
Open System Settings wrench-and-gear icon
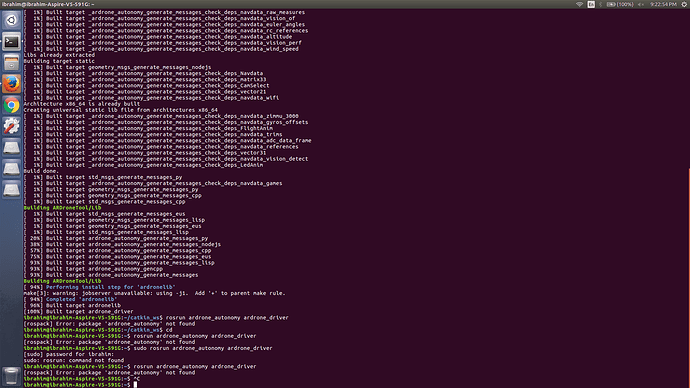(11, 126)
